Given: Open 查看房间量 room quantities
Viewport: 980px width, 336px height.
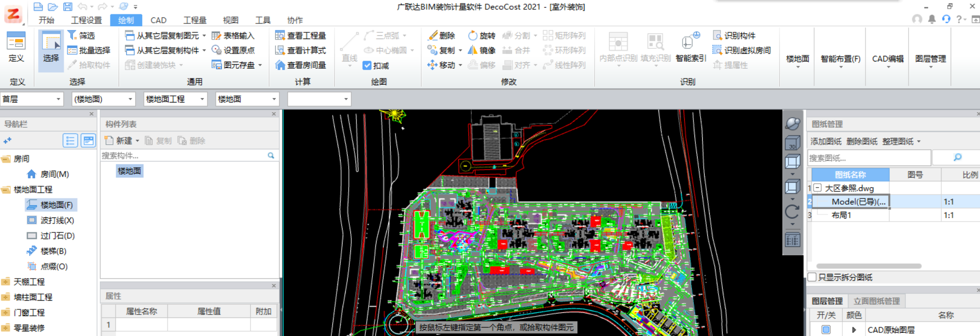Looking at the screenshot, I should 300,65.
